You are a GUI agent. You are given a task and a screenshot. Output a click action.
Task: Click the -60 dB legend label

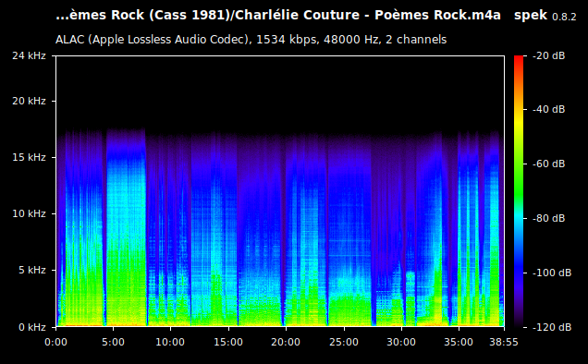(548, 164)
